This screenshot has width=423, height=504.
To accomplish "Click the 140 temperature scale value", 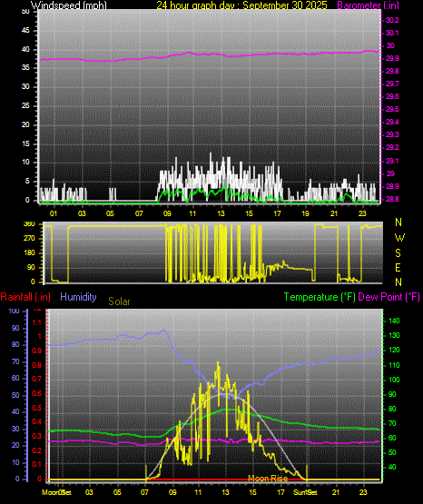I will pos(394,321).
